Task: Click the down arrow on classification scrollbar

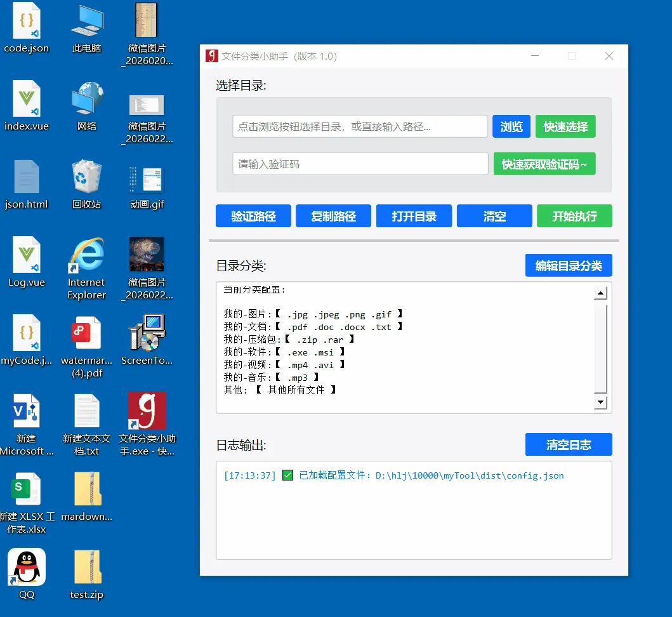Action: pos(599,402)
